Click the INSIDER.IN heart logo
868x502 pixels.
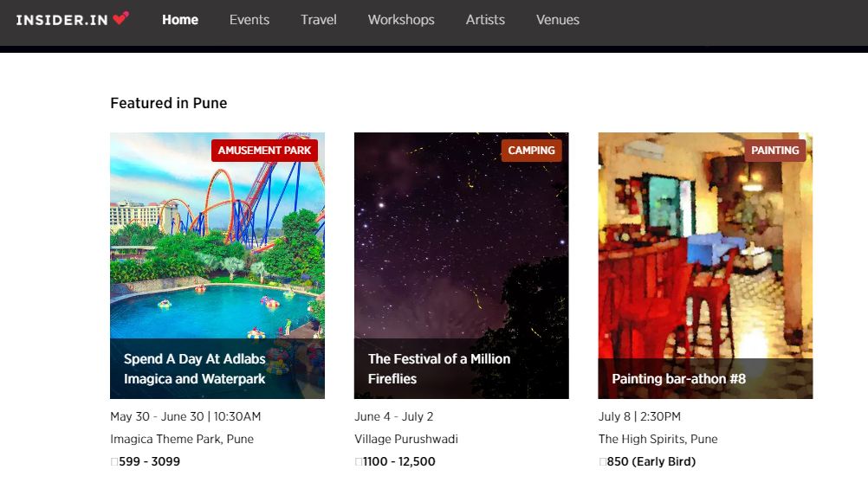[73, 19]
